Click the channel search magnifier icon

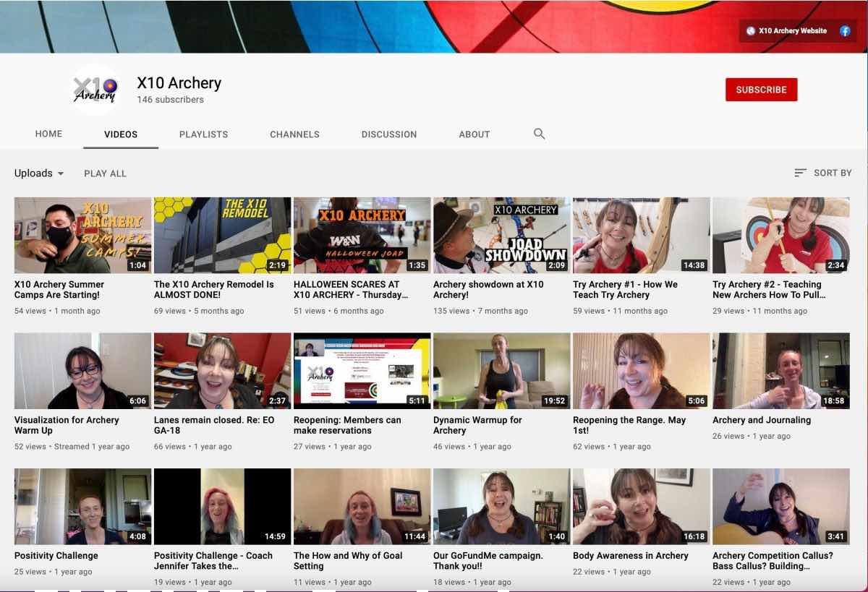tap(539, 134)
